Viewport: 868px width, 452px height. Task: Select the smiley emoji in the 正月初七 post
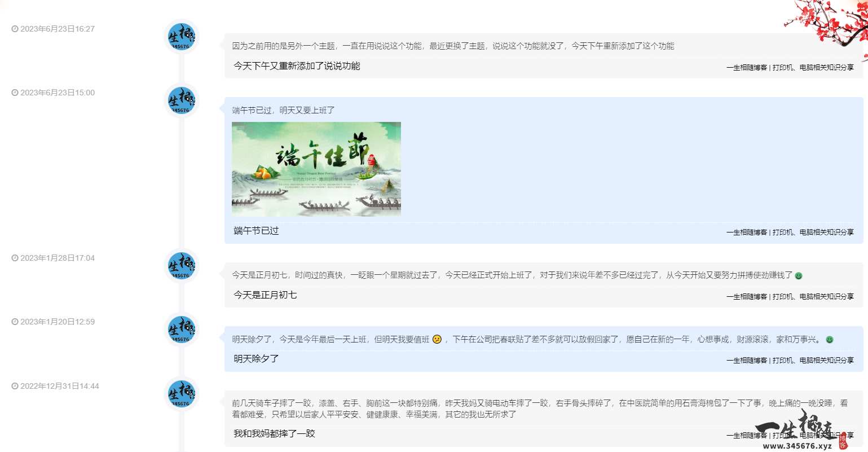798,276
